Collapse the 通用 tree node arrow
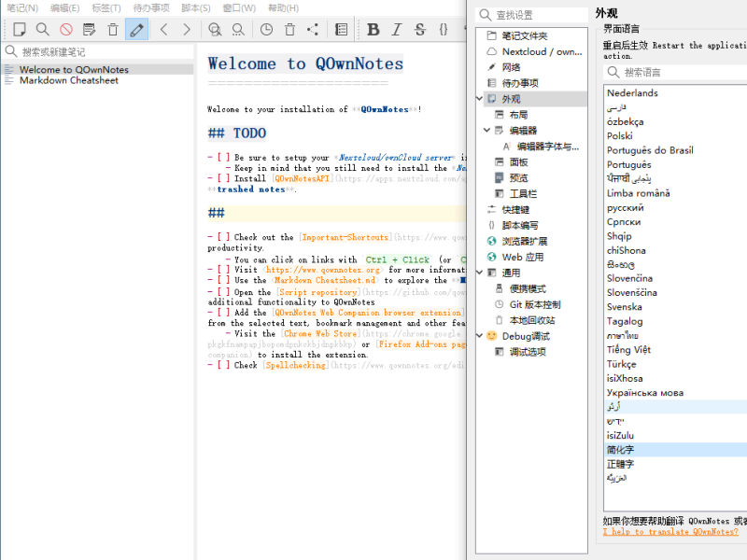This screenshot has height=560, width=747. point(480,273)
